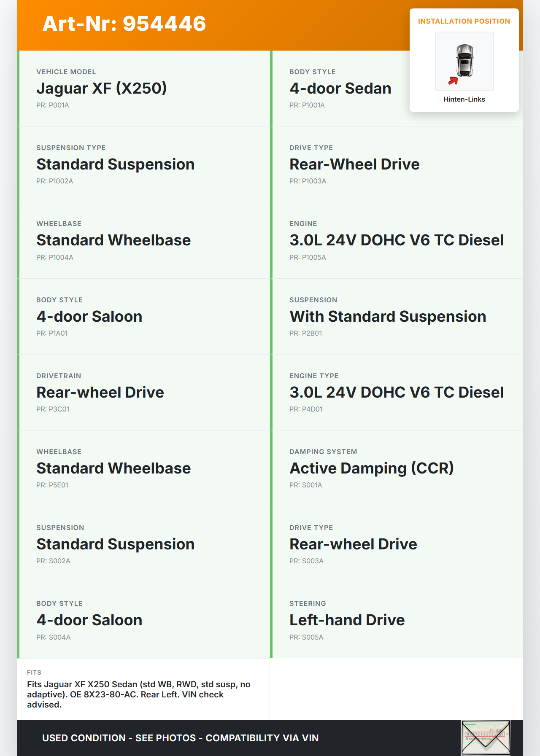Open the envelope thumbnail in the footer
Screen dimensions: 540x756
click(485, 737)
